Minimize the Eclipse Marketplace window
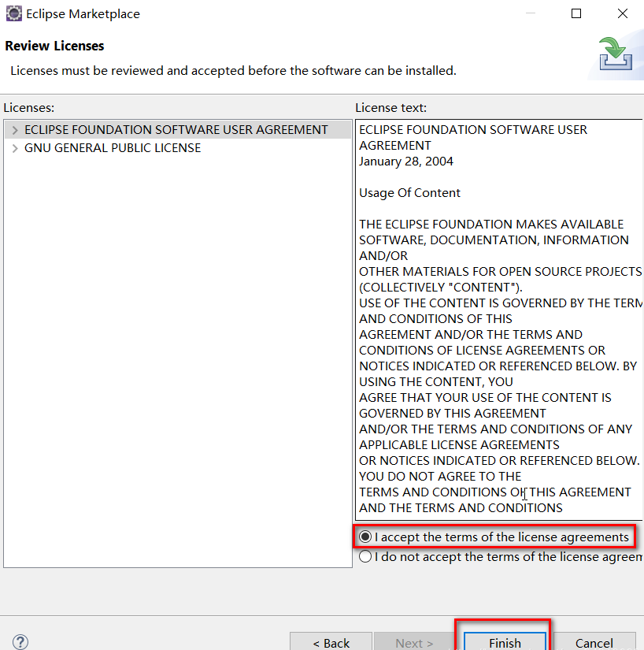Screen dimensions: 644x650 (531, 13)
